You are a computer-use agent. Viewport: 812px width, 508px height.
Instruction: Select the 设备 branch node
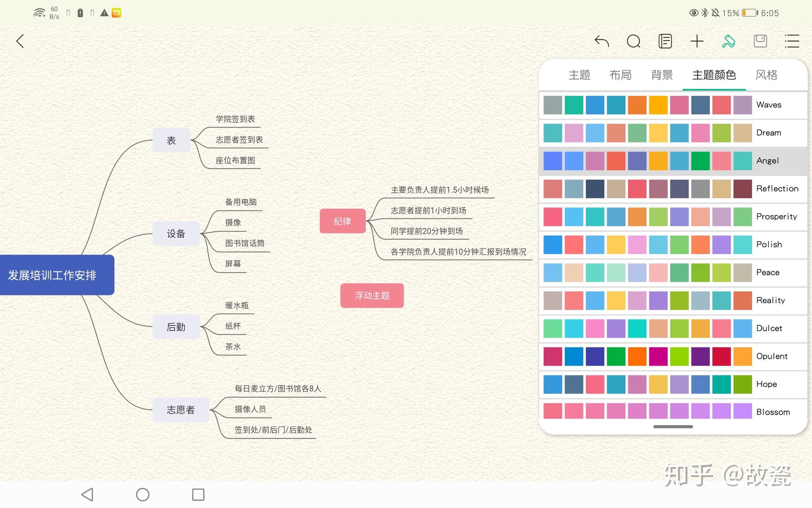point(176,233)
